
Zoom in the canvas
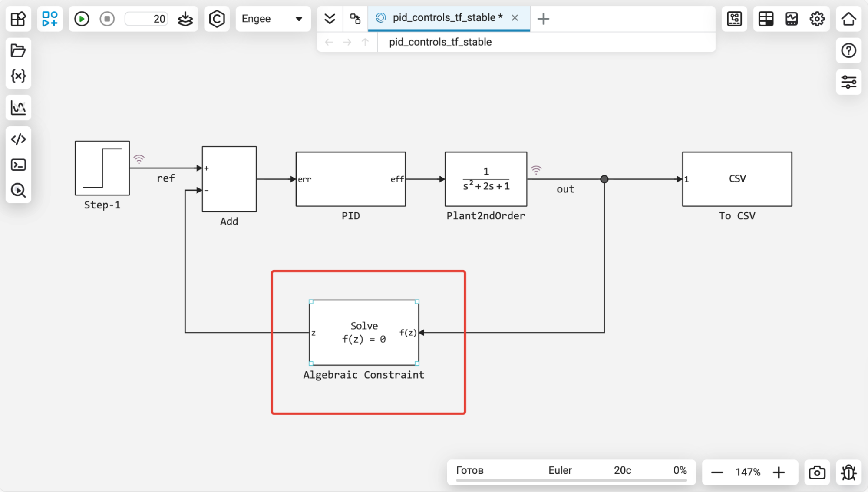(779, 472)
